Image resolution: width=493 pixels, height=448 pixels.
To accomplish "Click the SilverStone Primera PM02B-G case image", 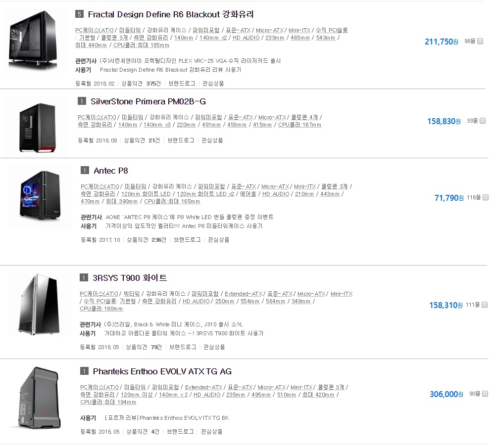I will [37, 127].
